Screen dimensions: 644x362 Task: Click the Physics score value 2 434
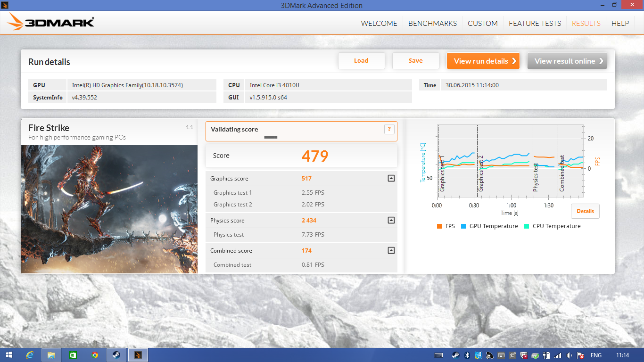tap(309, 221)
